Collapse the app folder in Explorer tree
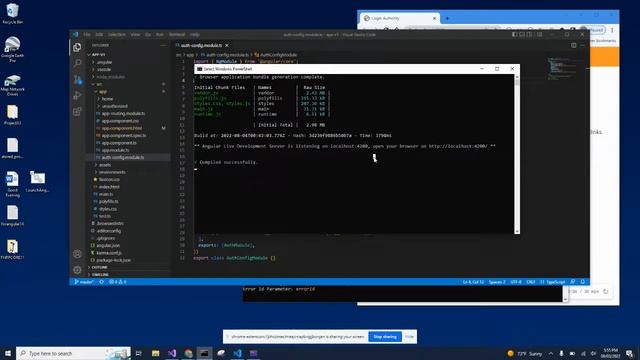Image resolution: width=640 pixels, height=360 pixels. (x=102, y=91)
